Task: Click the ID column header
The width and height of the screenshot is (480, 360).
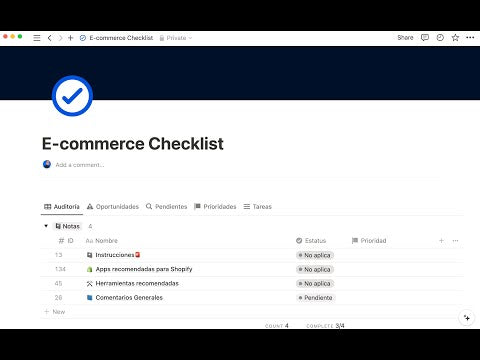Action: [x=66, y=241]
